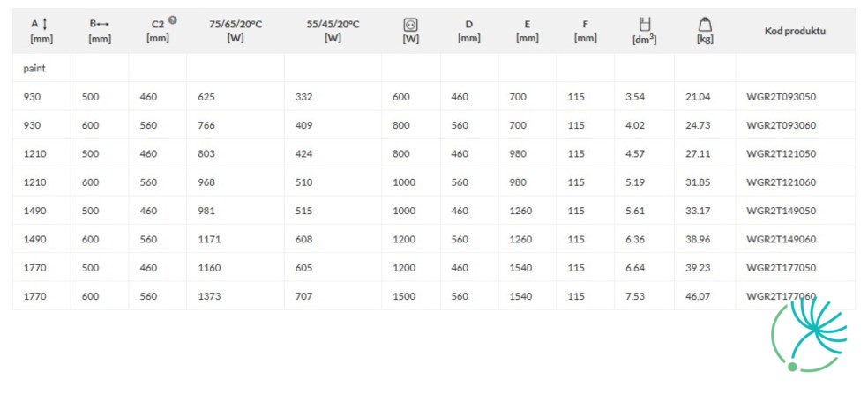The image size is (868, 394).
Task: Click the vertical arrow icon beside A
Action: tap(45, 24)
